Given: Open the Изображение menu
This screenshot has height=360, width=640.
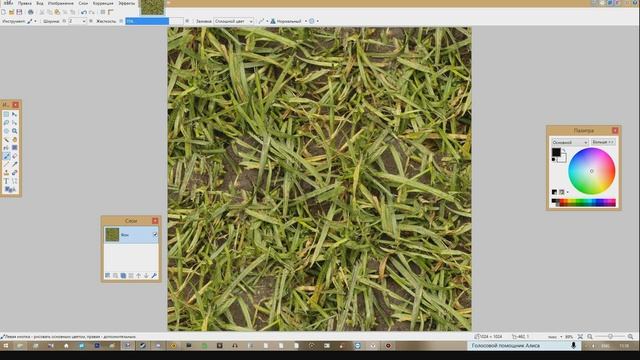Looking at the screenshot, I should [60, 3].
